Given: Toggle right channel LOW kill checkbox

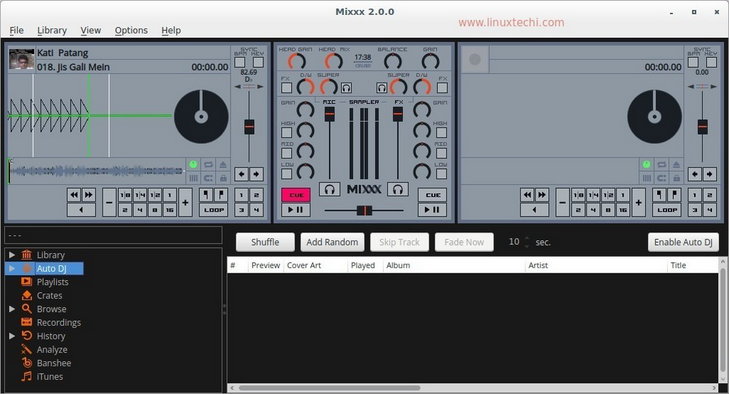Looking at the screenshot, I should (442, 174).
